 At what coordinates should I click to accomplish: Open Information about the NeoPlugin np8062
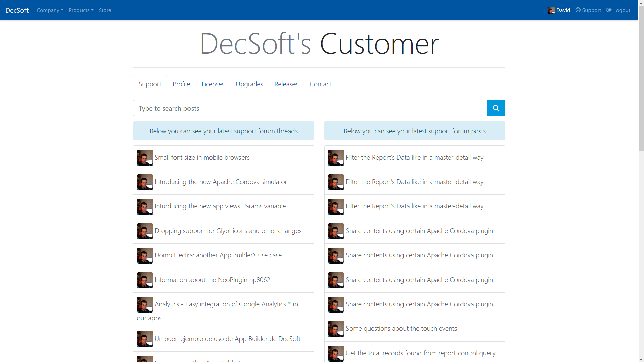tap(212, 280)
